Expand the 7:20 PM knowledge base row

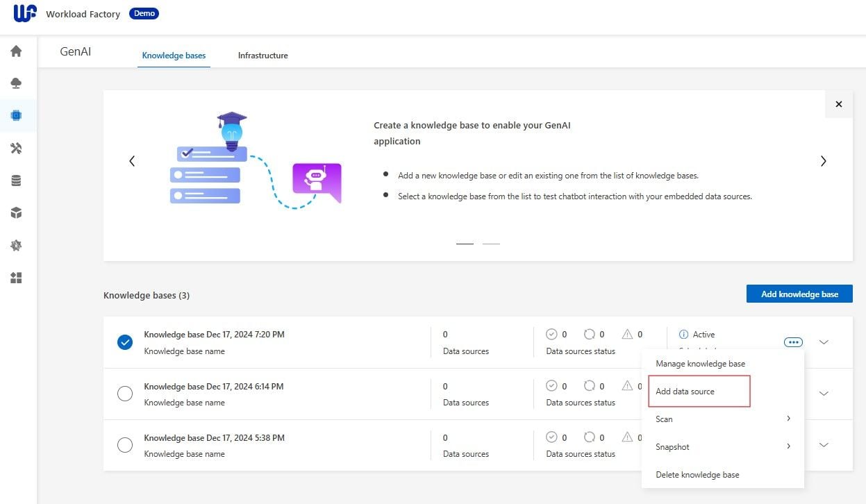[824, 342]
